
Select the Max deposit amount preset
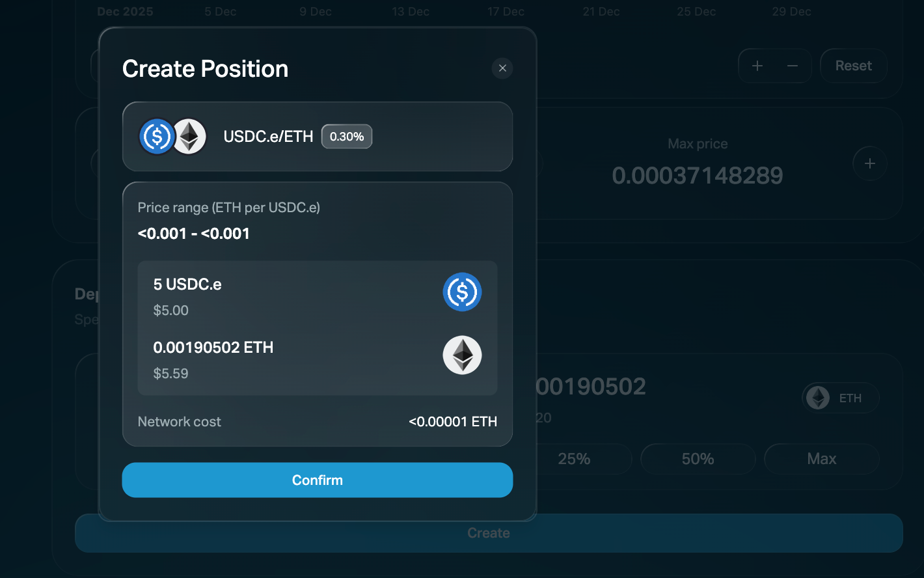(821, 459)
